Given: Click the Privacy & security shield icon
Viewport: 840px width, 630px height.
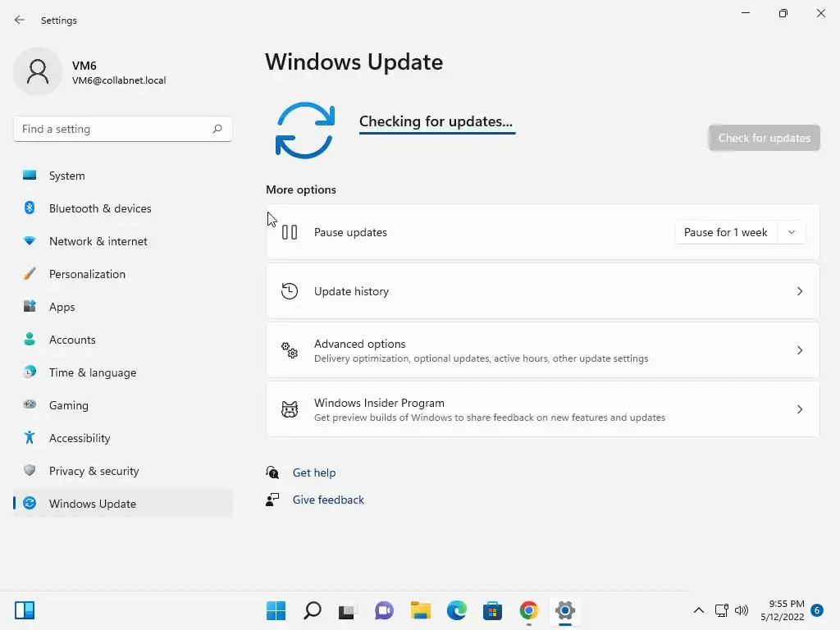Looking at the screenshot, I should (x=30, y=470).
